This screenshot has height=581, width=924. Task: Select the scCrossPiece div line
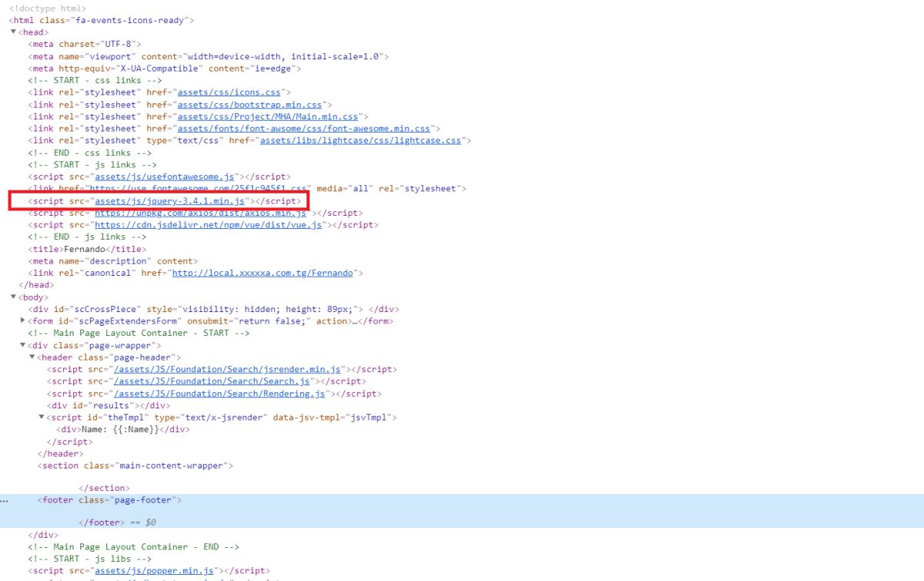tap(213, 309)
